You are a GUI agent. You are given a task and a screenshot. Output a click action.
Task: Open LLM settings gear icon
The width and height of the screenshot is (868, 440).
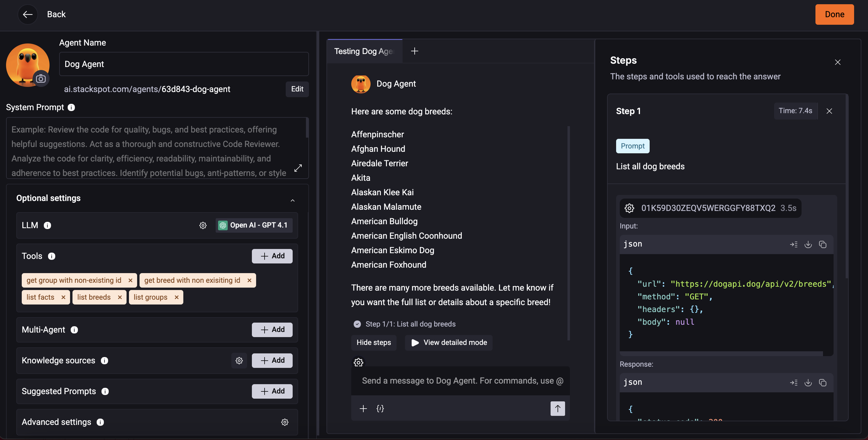pos(203,225)
